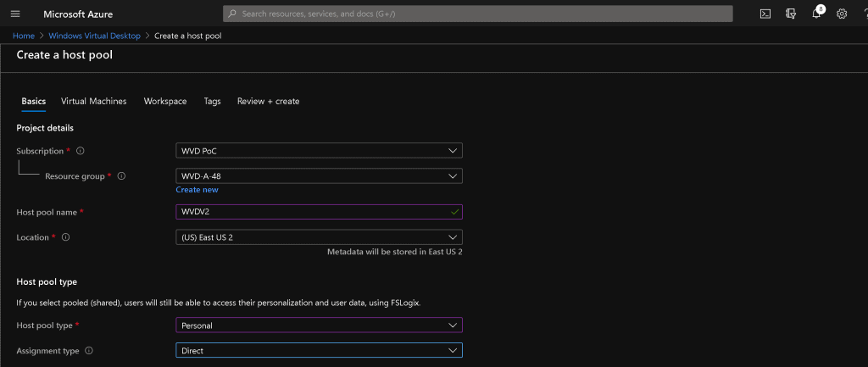This screenshot has width=868, height=367.
Task: Switch to the Review + create tab
Action: [x=269, y=102]
